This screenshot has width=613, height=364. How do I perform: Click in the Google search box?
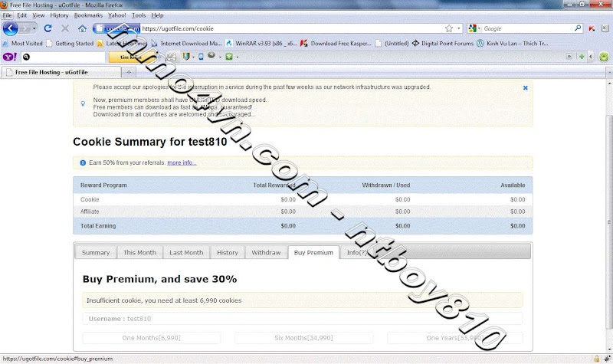pos(528,28)
